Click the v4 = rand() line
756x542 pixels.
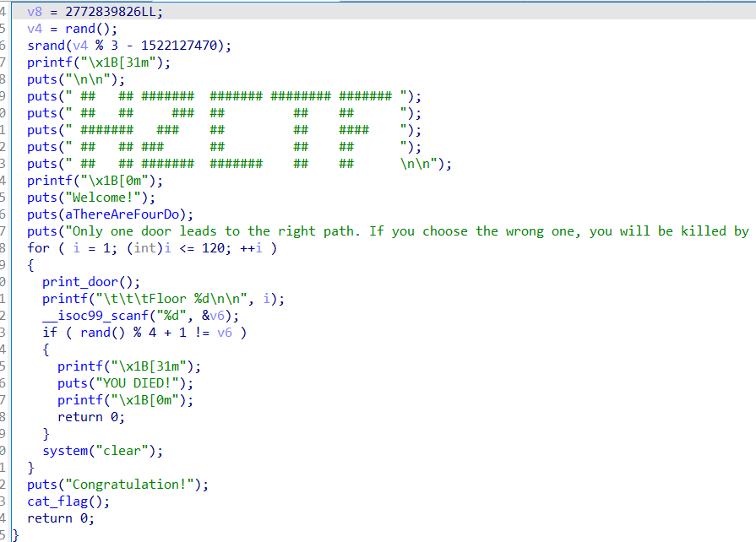[x=73, y=29]
